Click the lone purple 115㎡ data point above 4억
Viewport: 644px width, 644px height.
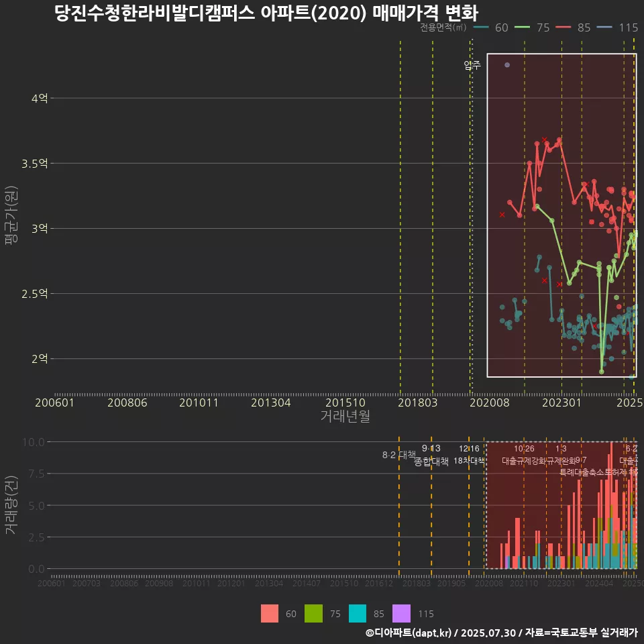(507, 65)
